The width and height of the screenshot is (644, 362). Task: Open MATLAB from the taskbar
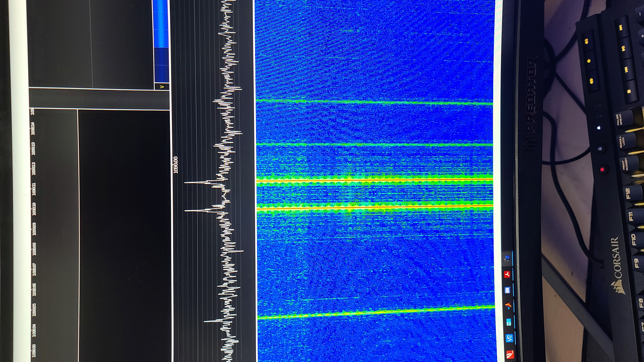pos(508,306)
